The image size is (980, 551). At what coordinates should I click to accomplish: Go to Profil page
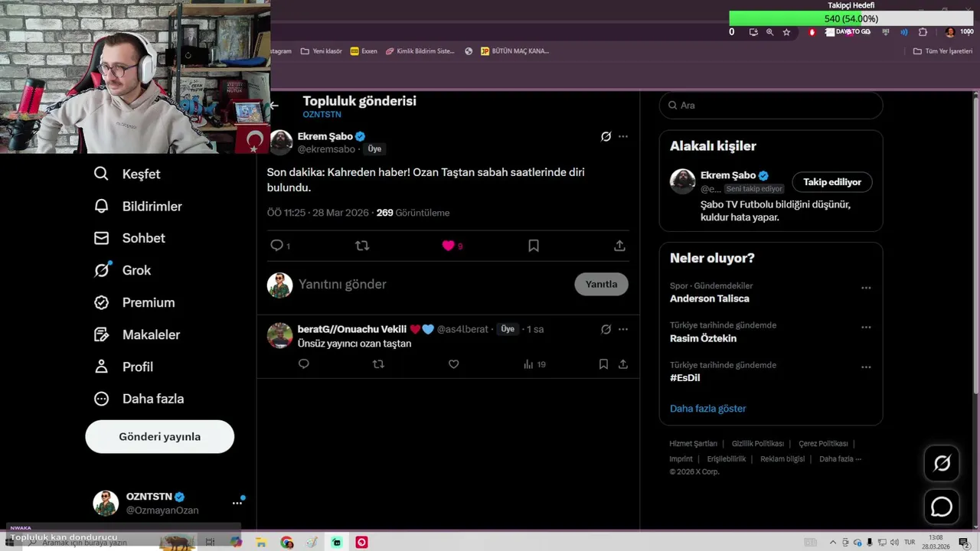(123, 367)
